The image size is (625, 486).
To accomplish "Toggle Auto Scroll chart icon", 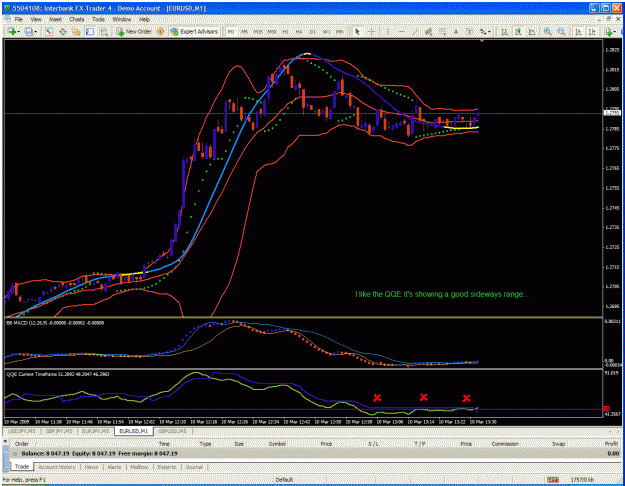I will (578, 31).
